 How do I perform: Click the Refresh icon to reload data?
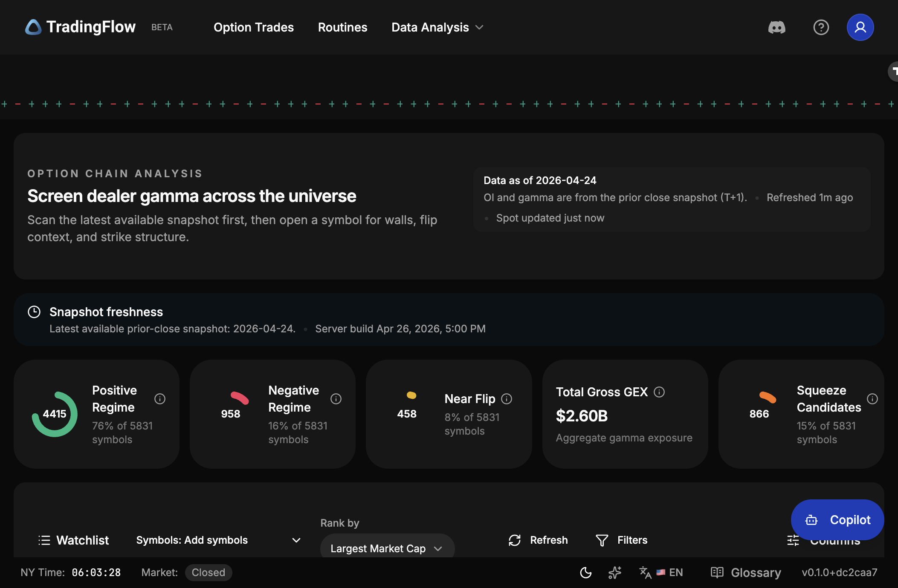[515, 540]
